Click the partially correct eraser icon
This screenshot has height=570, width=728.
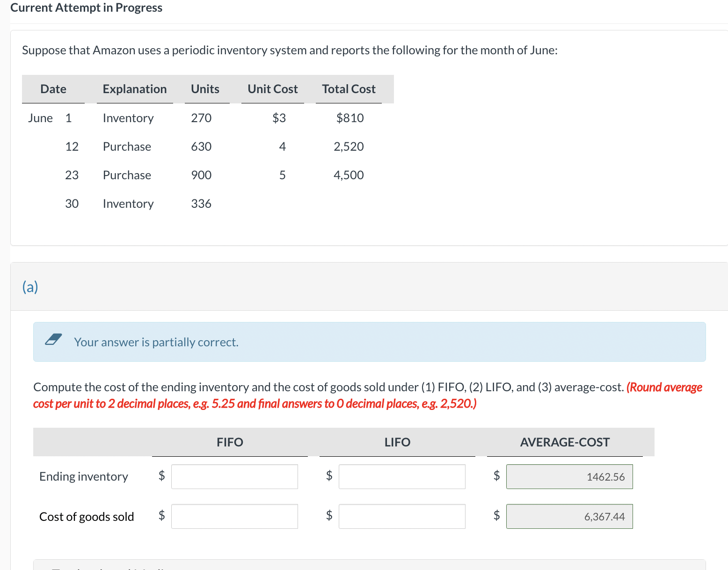53,339
